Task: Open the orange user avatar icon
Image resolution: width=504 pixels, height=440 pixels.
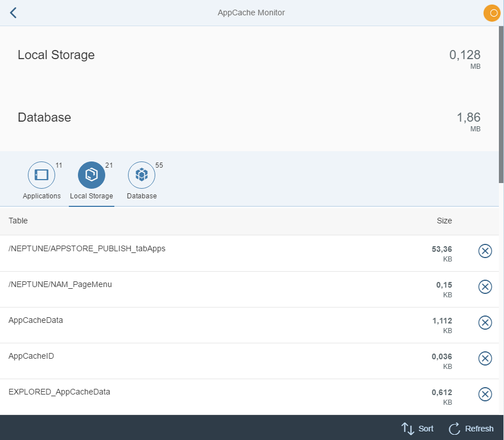Action: 491,13
